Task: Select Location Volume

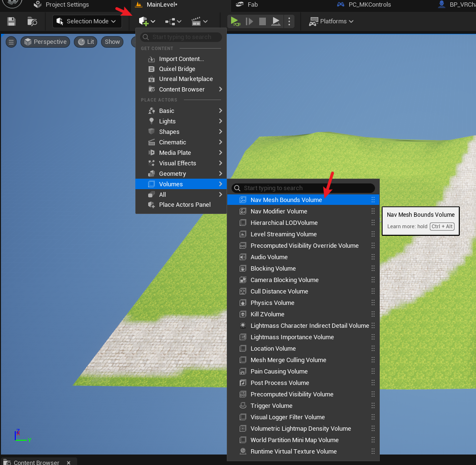Action: (x=303, y=348)
